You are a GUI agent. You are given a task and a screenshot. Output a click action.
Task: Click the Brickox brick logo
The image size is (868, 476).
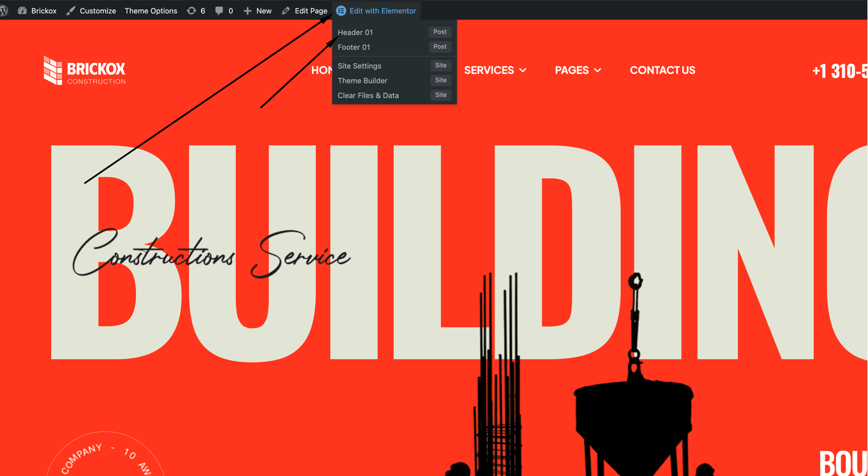53,70
